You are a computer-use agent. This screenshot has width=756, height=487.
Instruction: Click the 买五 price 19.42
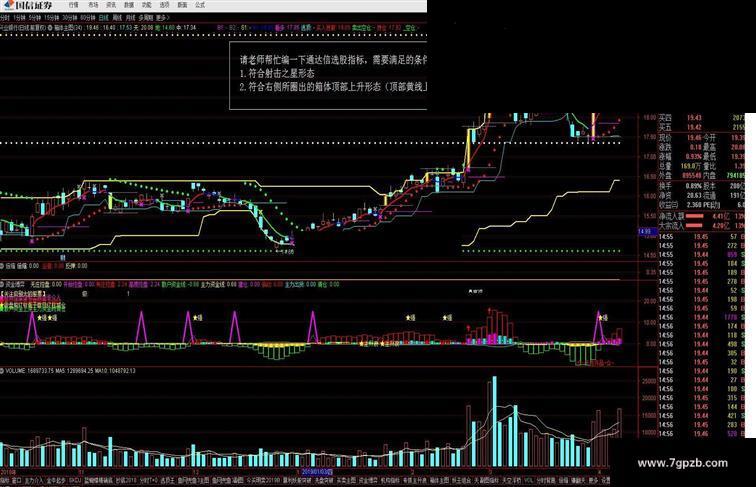(694, 127)
